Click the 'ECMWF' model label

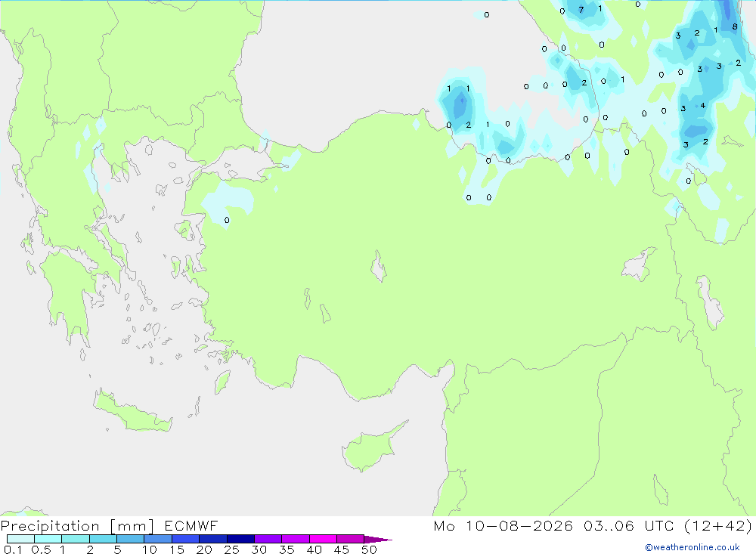pos(191,525)
